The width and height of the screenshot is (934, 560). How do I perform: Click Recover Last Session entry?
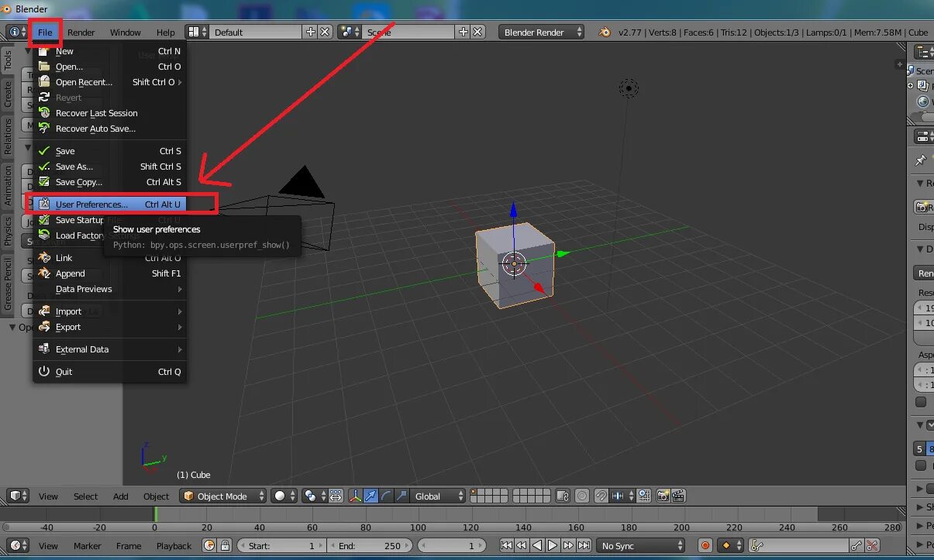click(x=109, y=113)
